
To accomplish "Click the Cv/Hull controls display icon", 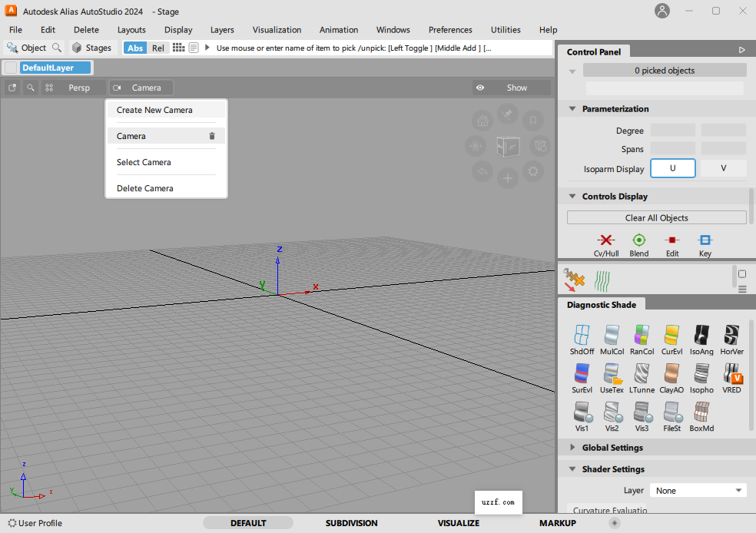I will pos(606,245).
